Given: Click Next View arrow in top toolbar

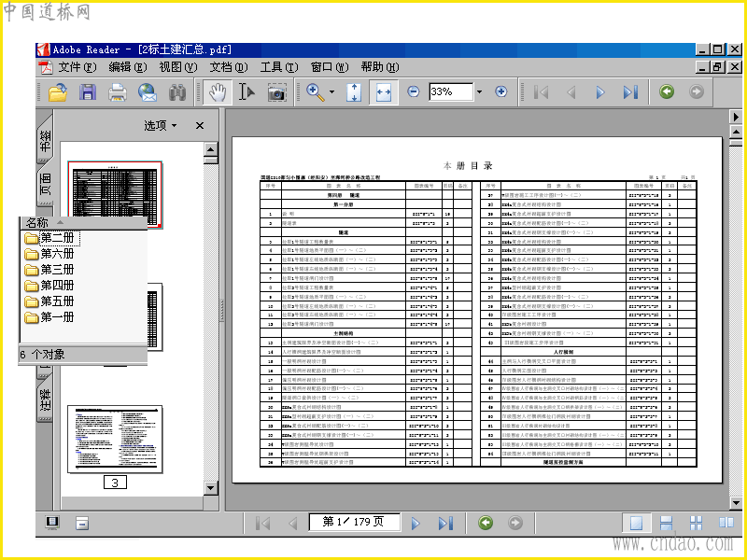Looking at the screenshot, I should [x=696, y=91].
